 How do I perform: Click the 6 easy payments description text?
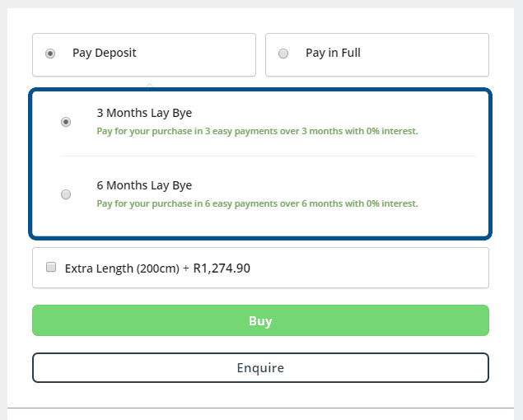(x=257, y=203)
